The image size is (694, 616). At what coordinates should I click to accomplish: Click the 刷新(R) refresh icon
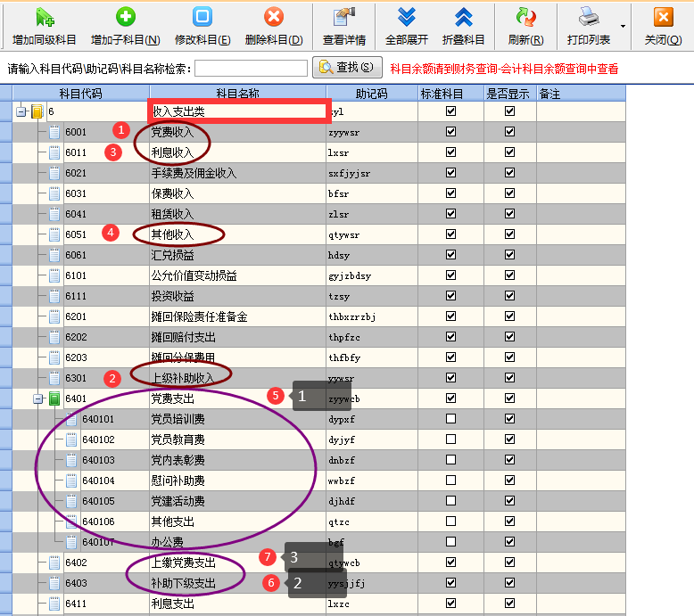point(525,17)
